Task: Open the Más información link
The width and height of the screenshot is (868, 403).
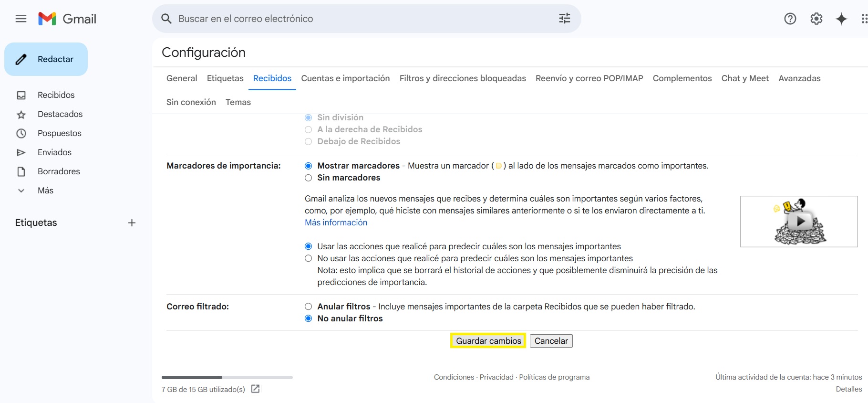Action: click(x=336, y=223)
